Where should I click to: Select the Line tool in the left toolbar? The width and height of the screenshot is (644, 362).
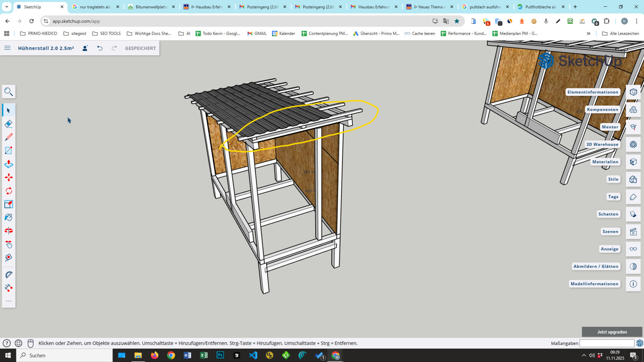(8, 137)
